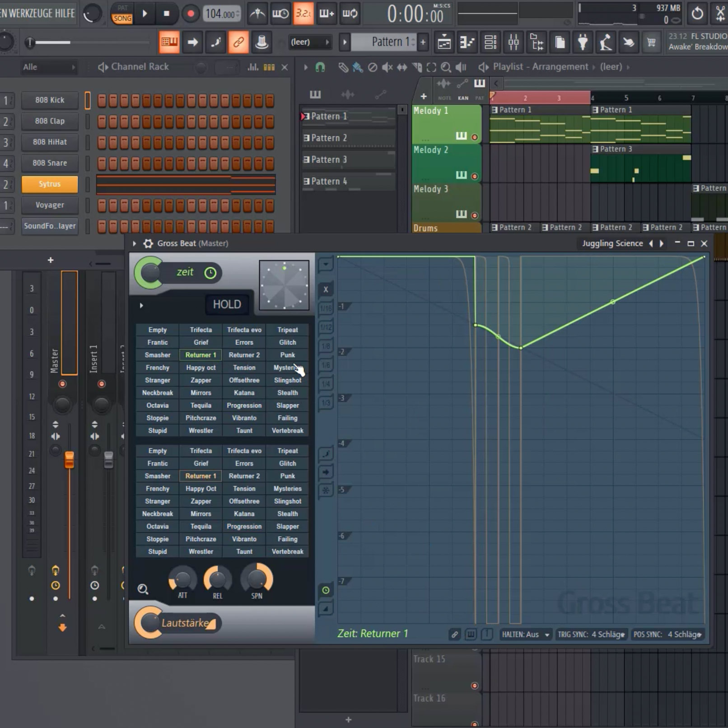
Task: Click the metronome icon in the transport bar
Action: pyautogui.click(x=257, y=14)
